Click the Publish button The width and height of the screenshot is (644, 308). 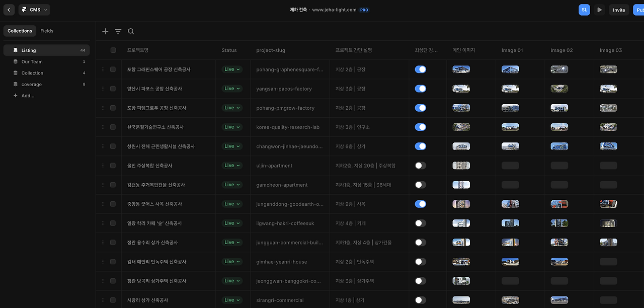click(640, 9)
